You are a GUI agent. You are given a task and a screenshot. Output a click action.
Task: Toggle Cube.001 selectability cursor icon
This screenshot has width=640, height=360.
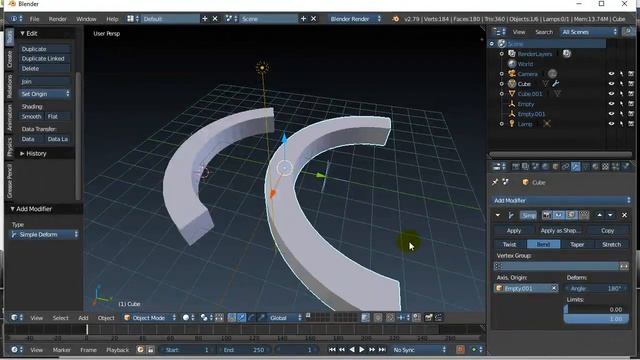(621, 94)
